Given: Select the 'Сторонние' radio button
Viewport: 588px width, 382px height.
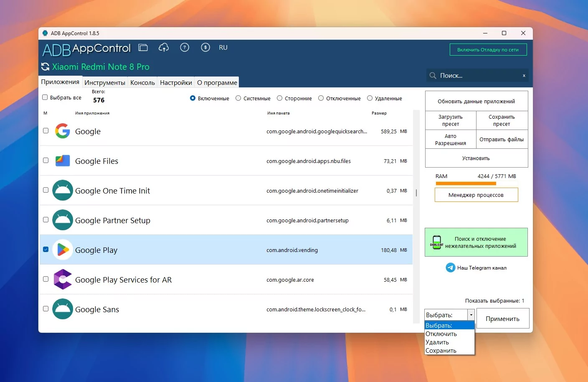Looking at the screenshot, I should (x=279, y=98).
